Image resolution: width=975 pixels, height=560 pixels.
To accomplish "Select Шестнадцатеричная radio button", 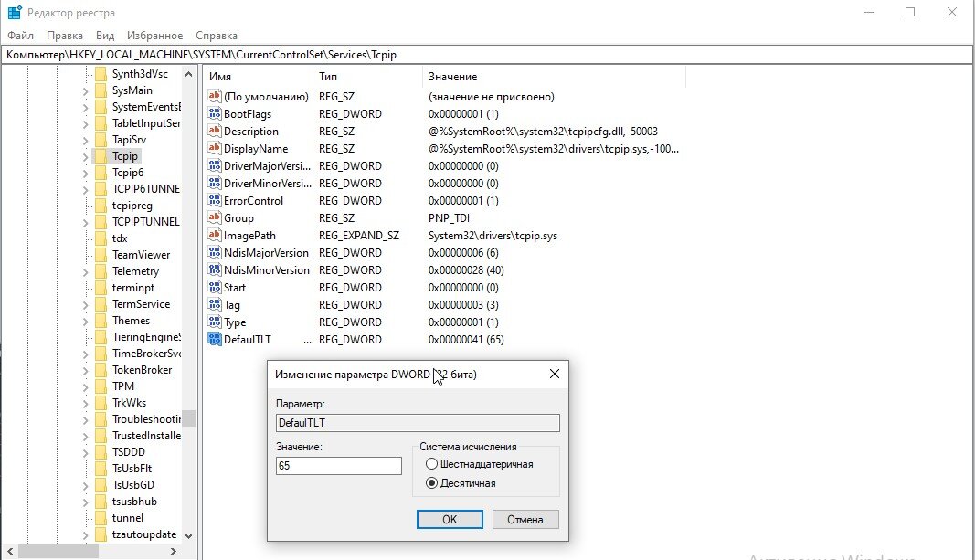I will pos(431,464).
